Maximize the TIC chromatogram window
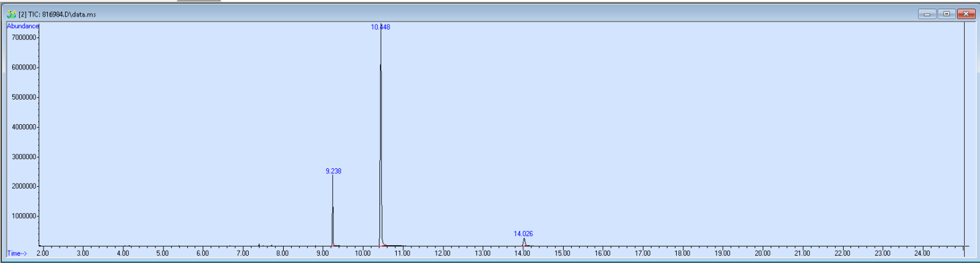This screenshot has height=263, width=980. click(x=946, y=14)
